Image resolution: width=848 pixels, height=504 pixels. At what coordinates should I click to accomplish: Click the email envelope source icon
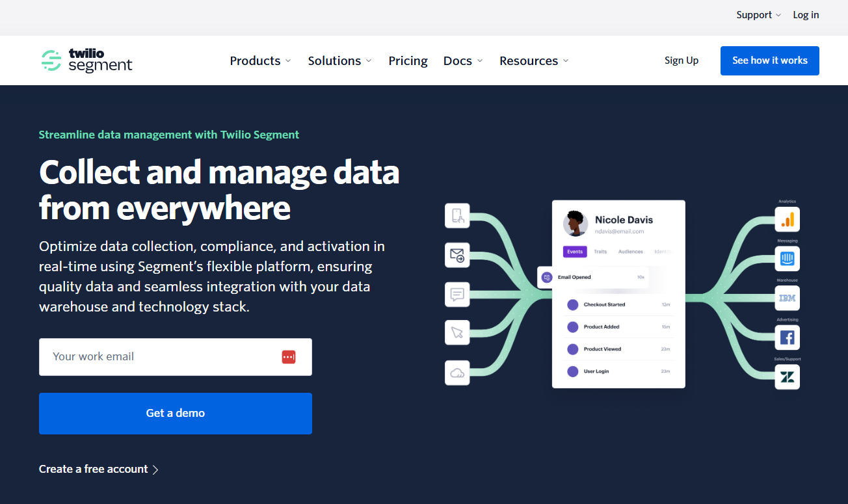(457, 255)
